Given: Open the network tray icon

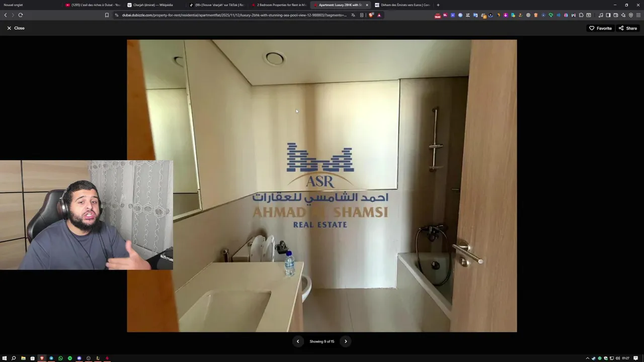Looking at the screenshot, I should pos(612,358).
